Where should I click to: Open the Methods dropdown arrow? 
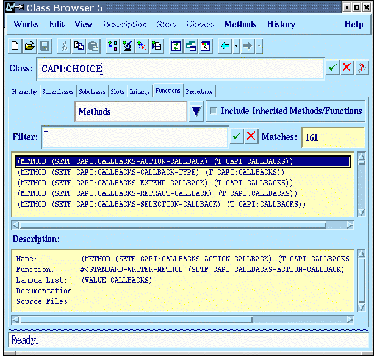[197, 111]
